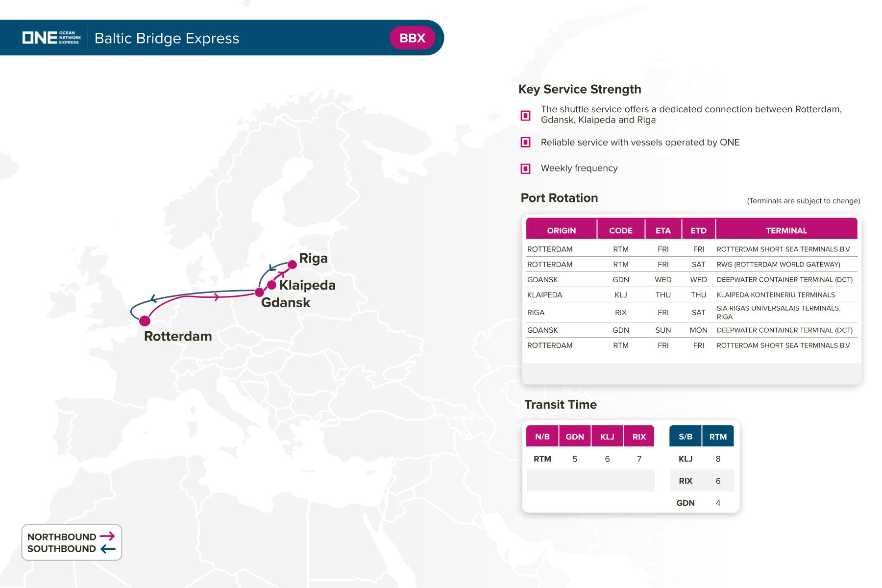Click the Riga port marker on map
The height and width of the screenshot is (588, 882).
[292, 265]
